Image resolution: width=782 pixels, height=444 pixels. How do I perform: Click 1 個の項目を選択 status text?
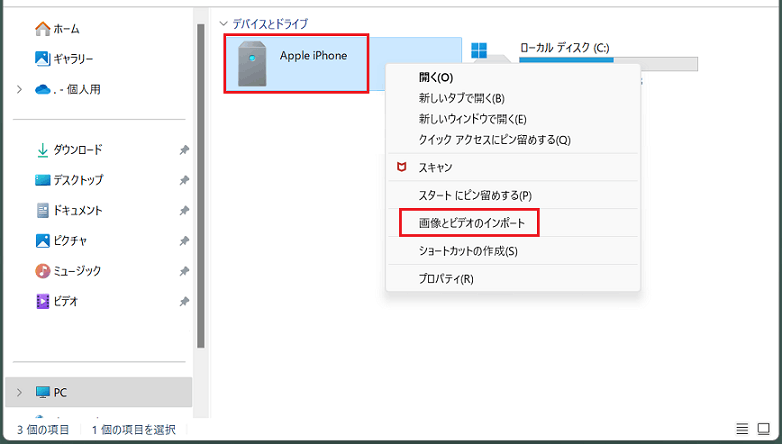tap(134, 430)
